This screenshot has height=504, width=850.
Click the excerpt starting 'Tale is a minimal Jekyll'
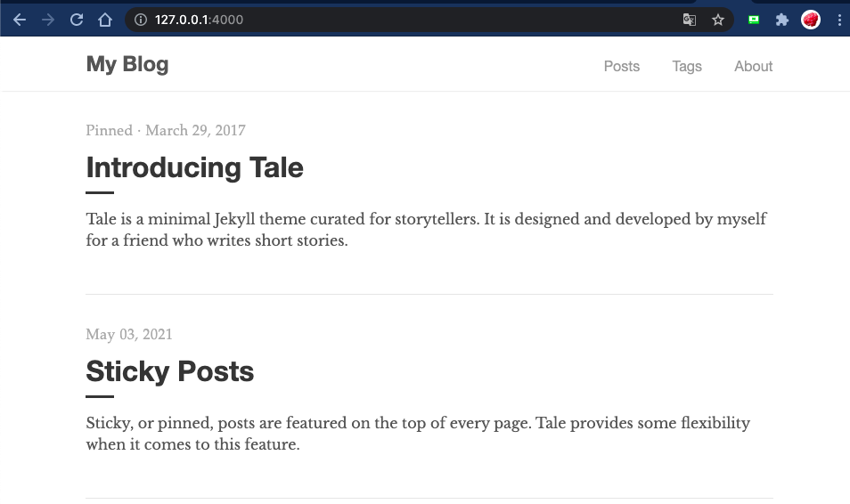click(426, 230)
